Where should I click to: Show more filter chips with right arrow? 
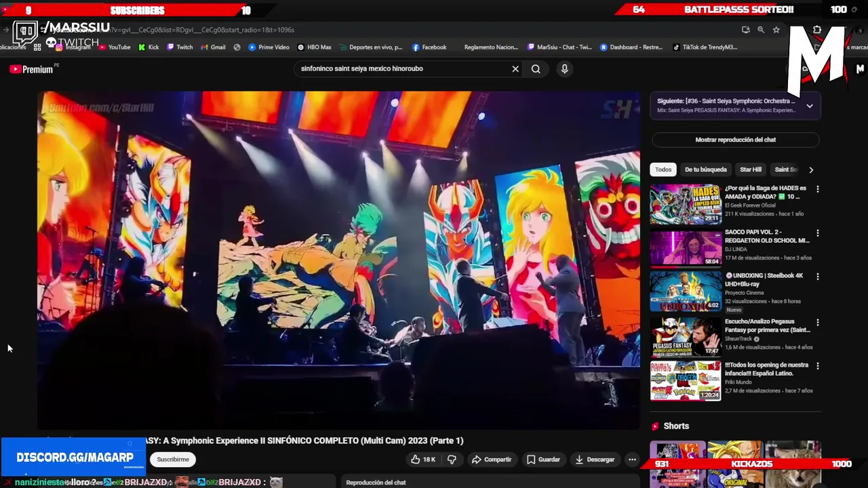pos(811,169)
